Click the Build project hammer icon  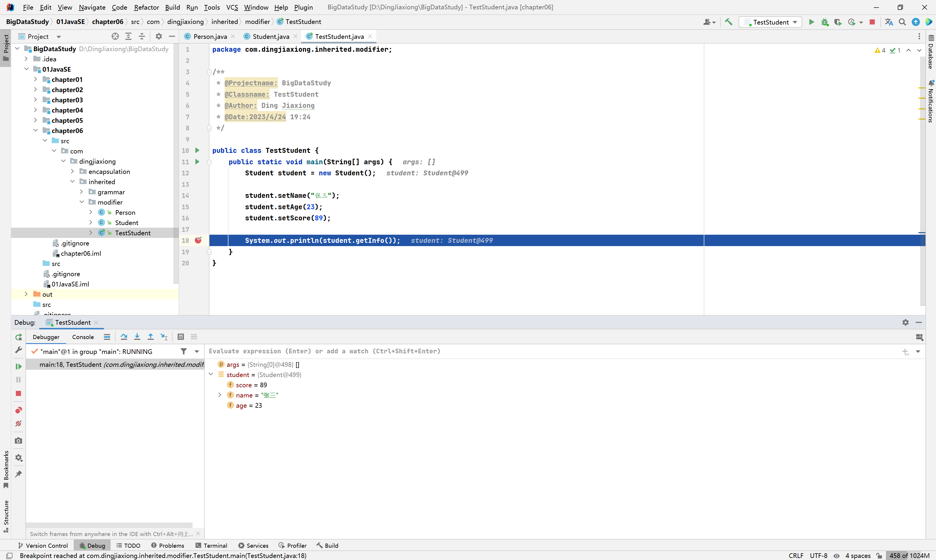coord(729,22)
